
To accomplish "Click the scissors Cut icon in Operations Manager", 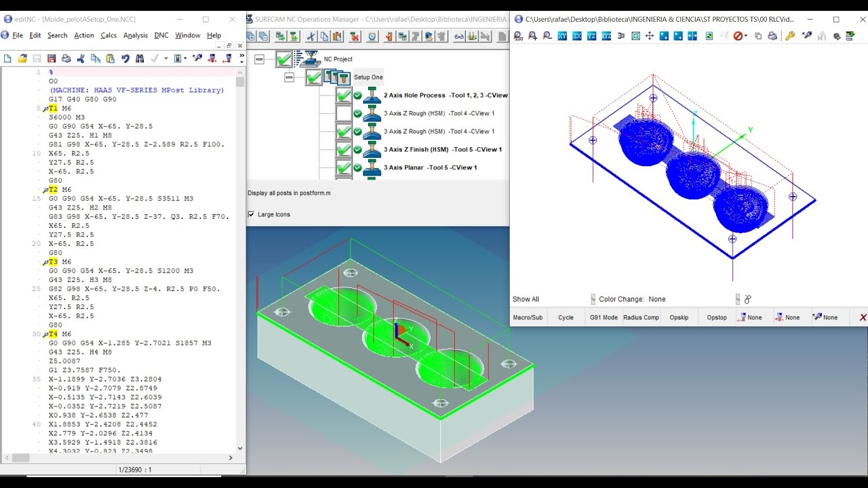I will pos(311,37).
